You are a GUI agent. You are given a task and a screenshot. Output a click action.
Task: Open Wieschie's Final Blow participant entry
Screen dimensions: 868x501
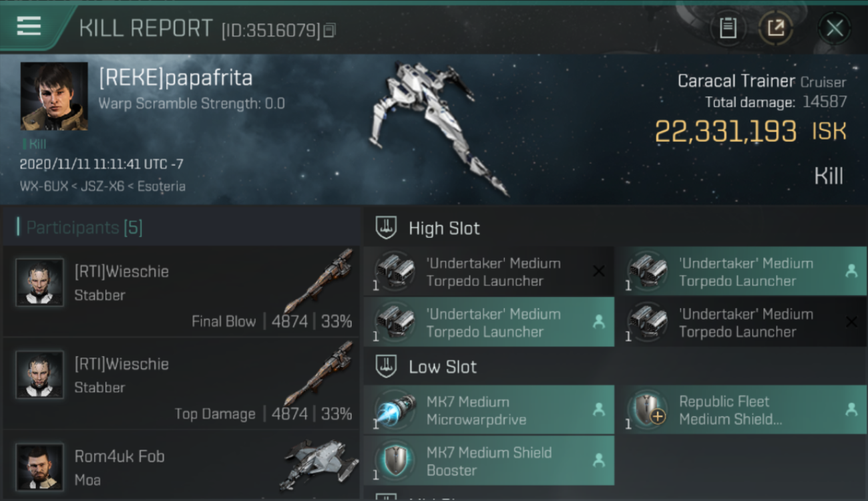point(182,291)
